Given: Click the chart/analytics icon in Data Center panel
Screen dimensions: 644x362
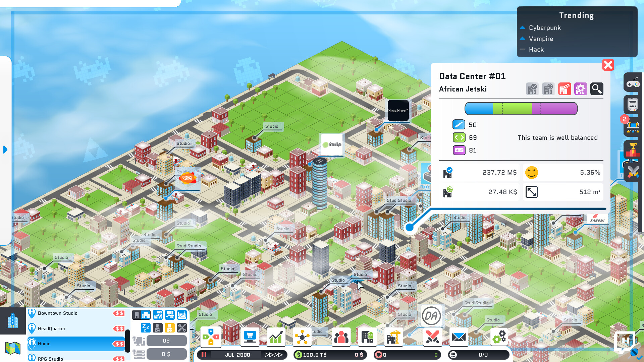Looking at the screenshot, I should click(581, 88).
